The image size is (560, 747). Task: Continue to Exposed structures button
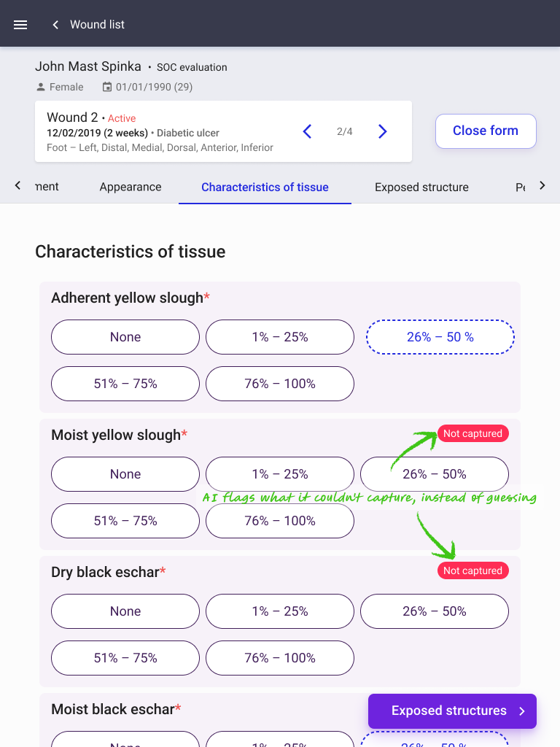[452, 711]
